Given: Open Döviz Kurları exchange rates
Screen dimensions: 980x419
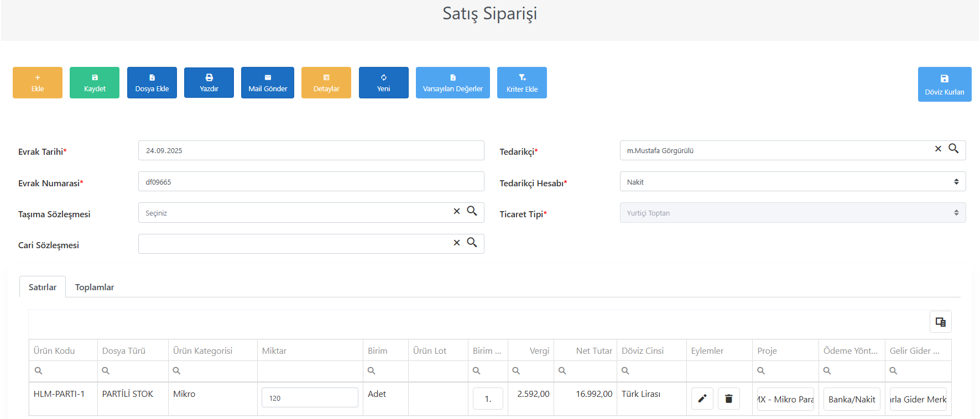Looking at the screenshot, I should pyautogui.click(x=945, y=85).
